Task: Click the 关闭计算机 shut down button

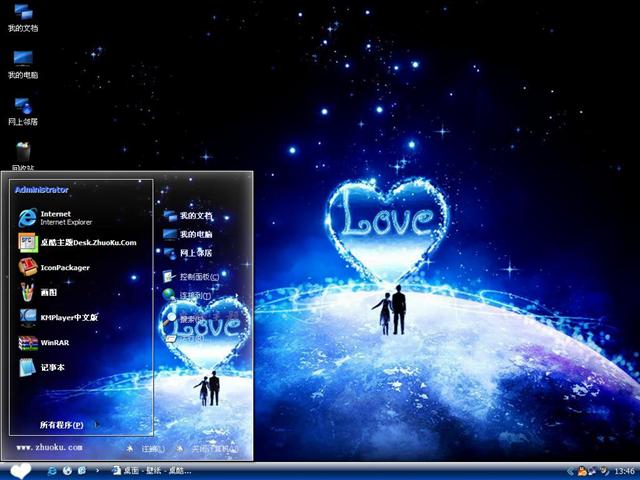Action: [x=207, y=449]
